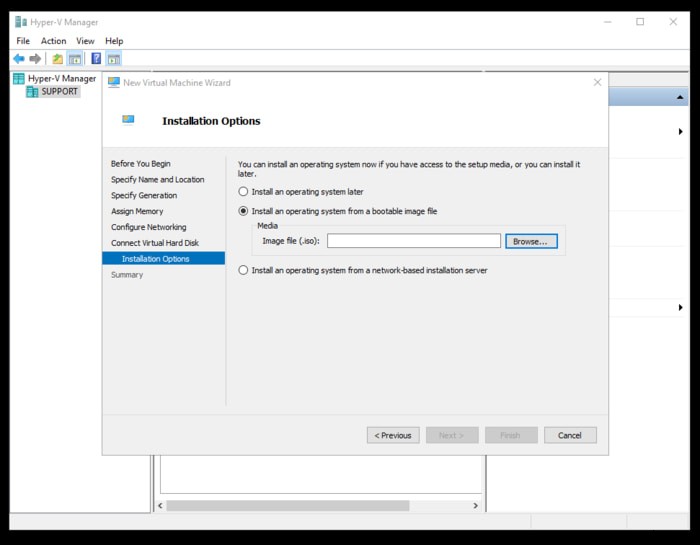The image size is (700, 545).
Task: Click the Forward arrow toolbar icon
Action: (35, 58)
